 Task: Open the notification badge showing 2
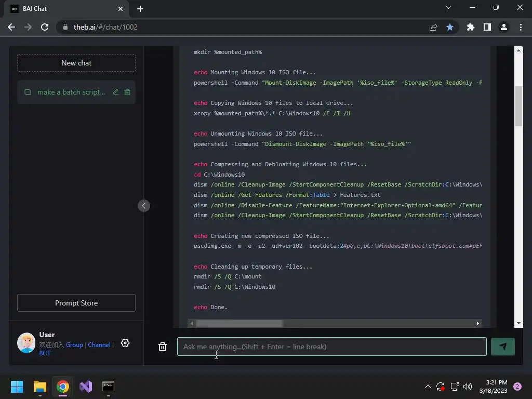coord(517,387)
